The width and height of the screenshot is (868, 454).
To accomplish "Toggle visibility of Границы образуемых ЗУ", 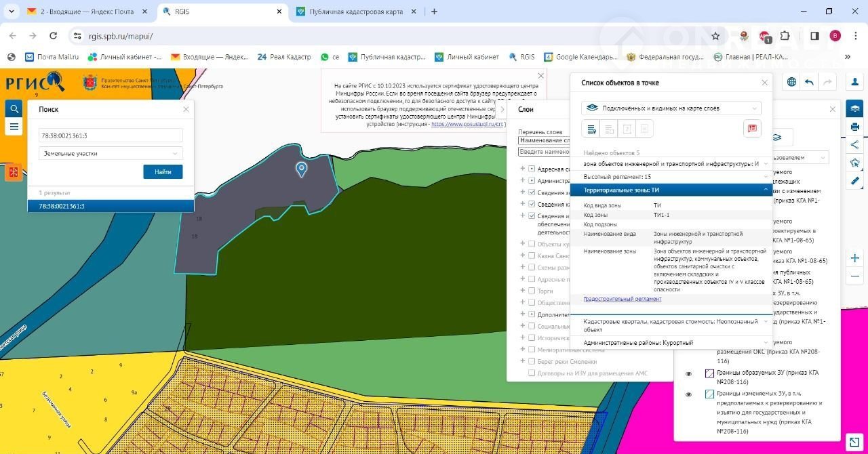I will tap(688, 373).
